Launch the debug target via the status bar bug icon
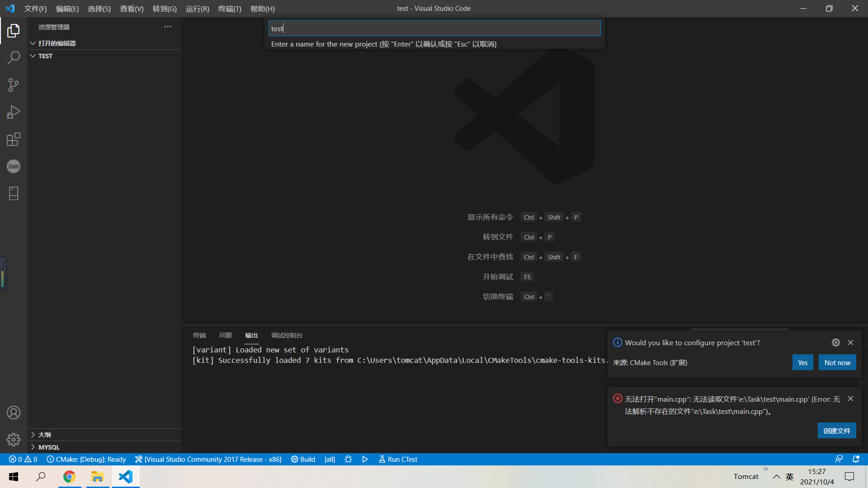 348,459
